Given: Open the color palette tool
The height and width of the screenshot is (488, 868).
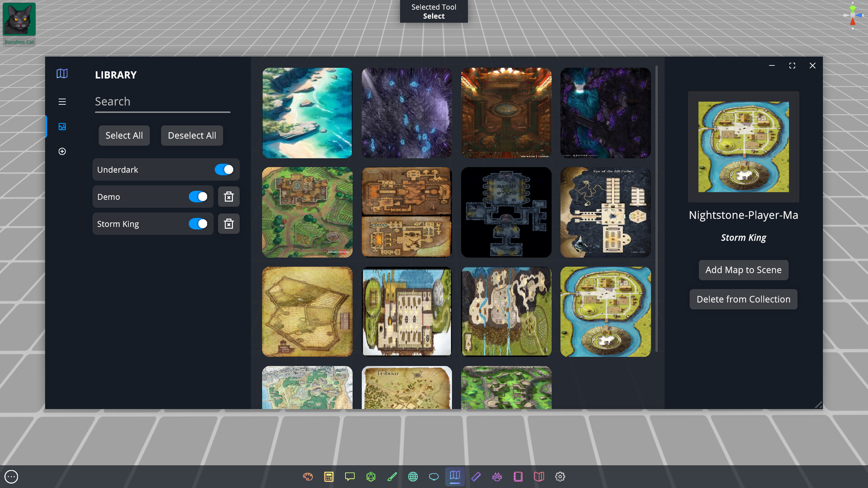Looking at the screenshot, I should coord(307,476).
